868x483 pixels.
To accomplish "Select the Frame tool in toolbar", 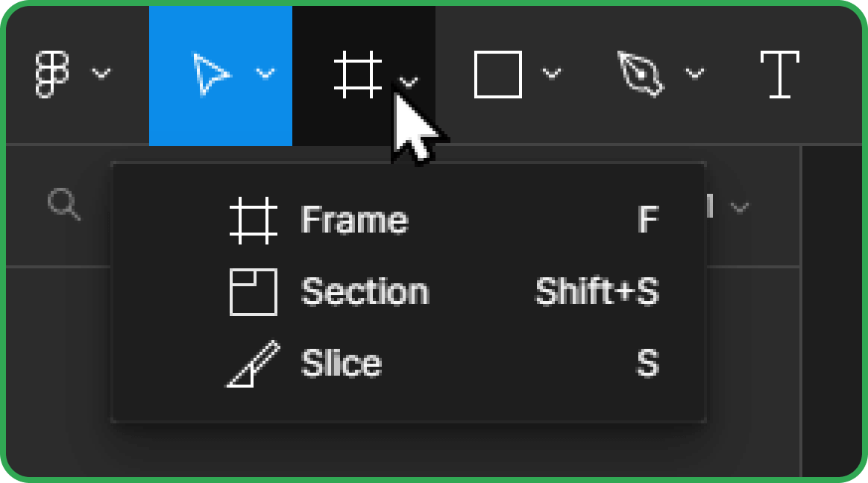I will tap(358, 74).
